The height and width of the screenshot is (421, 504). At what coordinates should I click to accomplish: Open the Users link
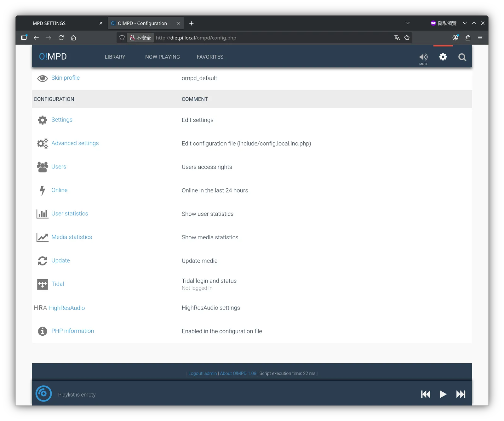59,167
